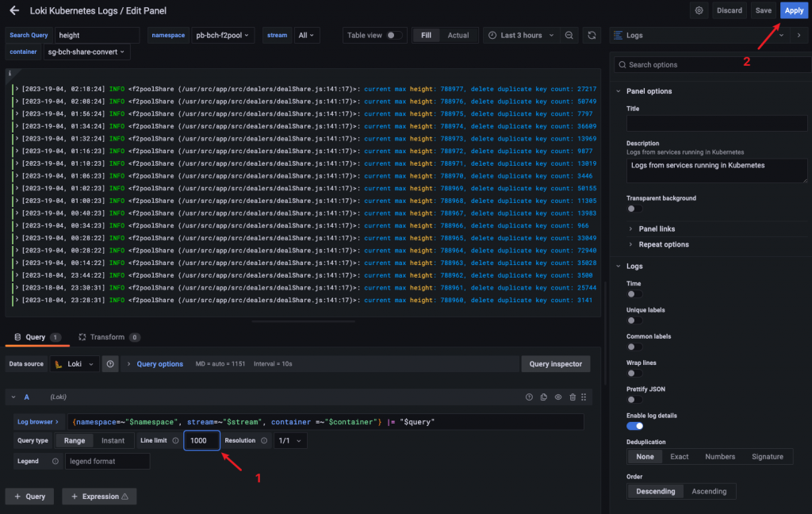
Task: Select Range query type
Action: [74, 440]
